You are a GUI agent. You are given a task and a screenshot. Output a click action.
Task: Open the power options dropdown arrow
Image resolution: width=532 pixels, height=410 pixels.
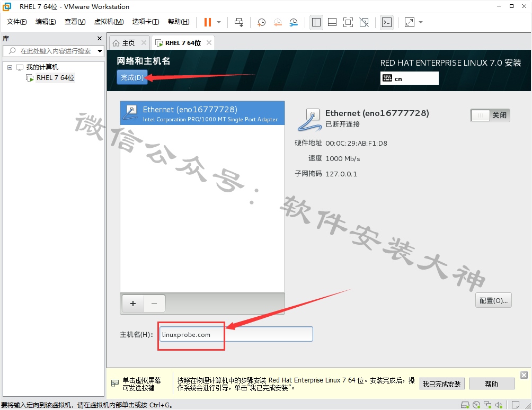coord(219,22)
